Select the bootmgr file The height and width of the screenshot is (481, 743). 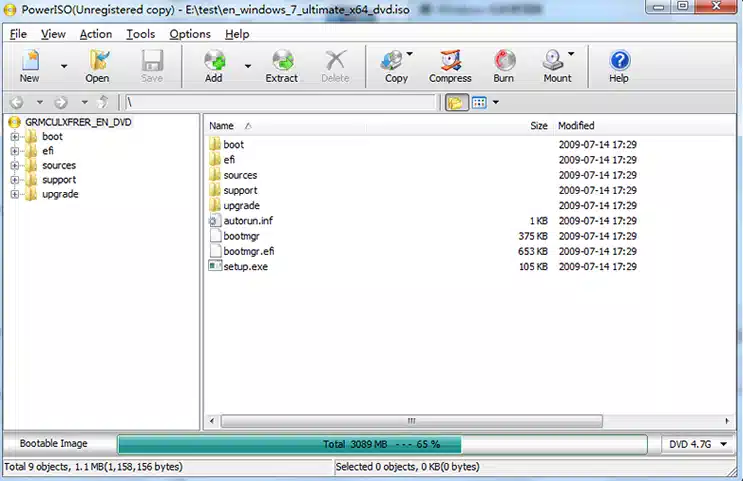point(242,236)
